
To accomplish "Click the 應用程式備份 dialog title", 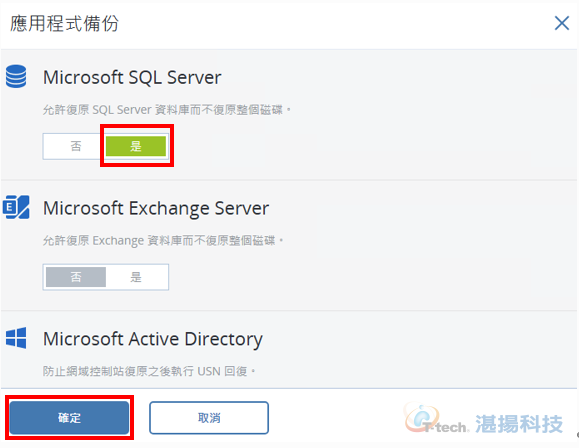I will [x=64, y=23].
